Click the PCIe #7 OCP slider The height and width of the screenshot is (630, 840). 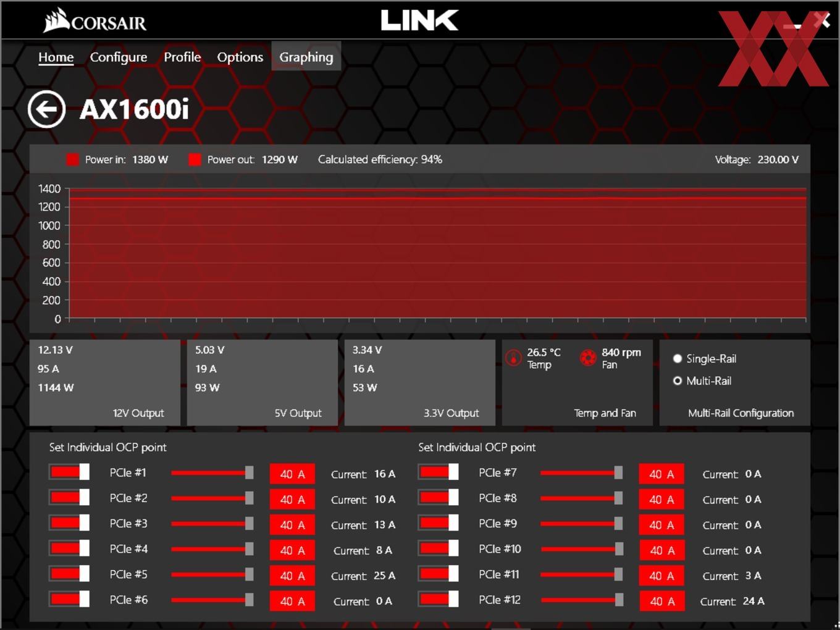point(582,473)
